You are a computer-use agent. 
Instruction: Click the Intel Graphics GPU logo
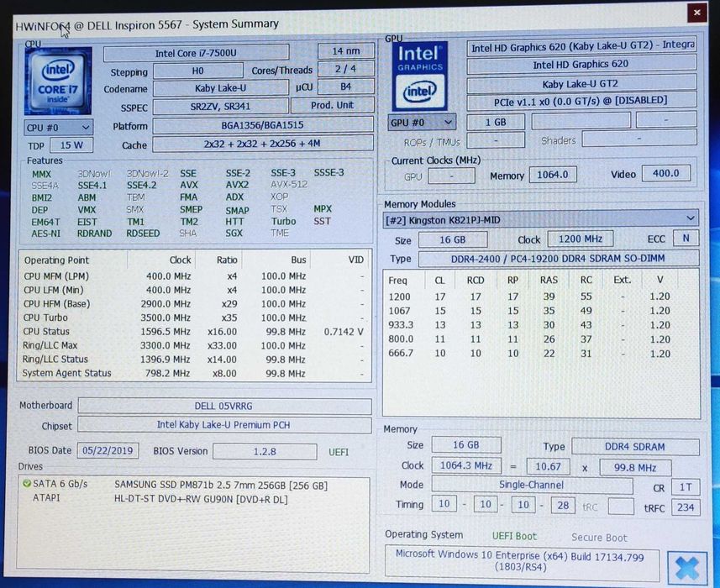click(420, 76)
